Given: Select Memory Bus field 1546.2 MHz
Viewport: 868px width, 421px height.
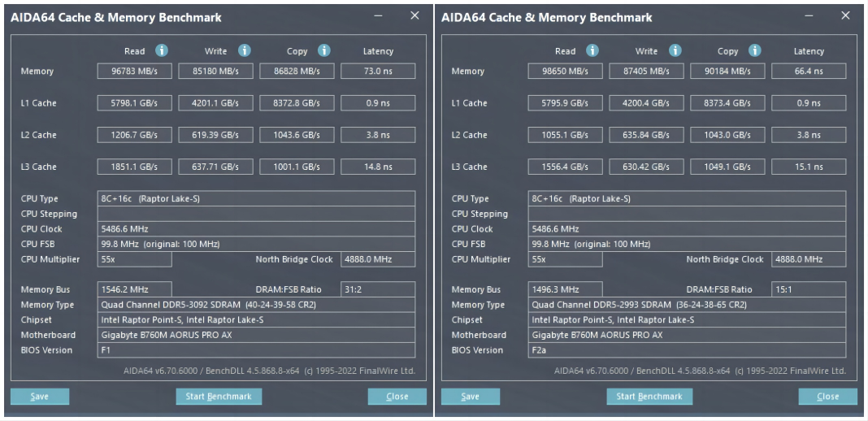Looking at the screenshot, I should pyautogui.click(x=135, y=289).
